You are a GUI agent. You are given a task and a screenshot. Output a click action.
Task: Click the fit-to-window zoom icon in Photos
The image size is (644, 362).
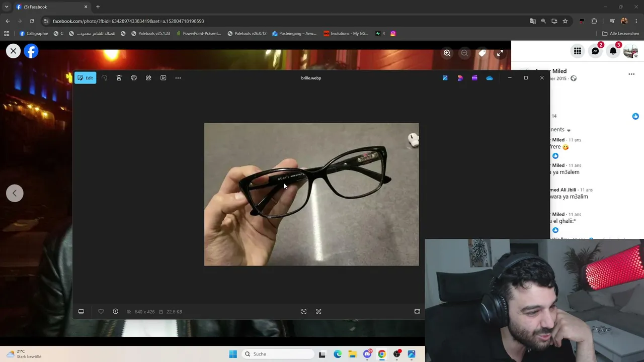(304, 312)
